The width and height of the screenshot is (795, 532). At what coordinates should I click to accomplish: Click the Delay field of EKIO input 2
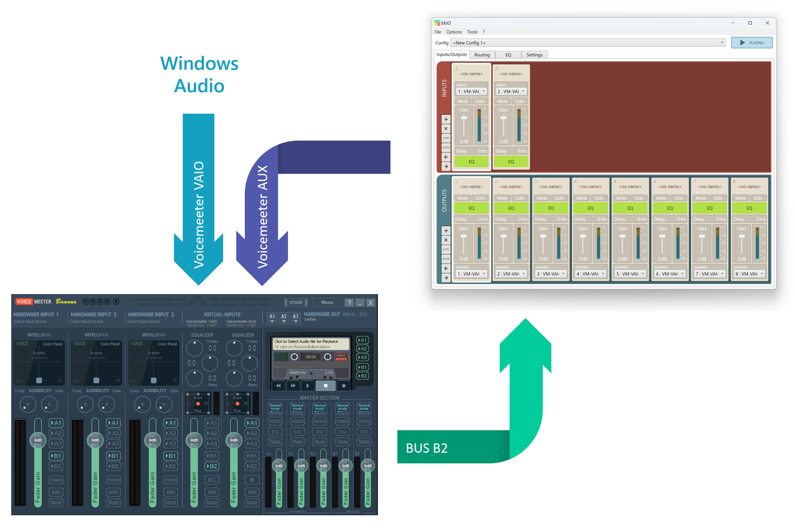pos(511,151)
